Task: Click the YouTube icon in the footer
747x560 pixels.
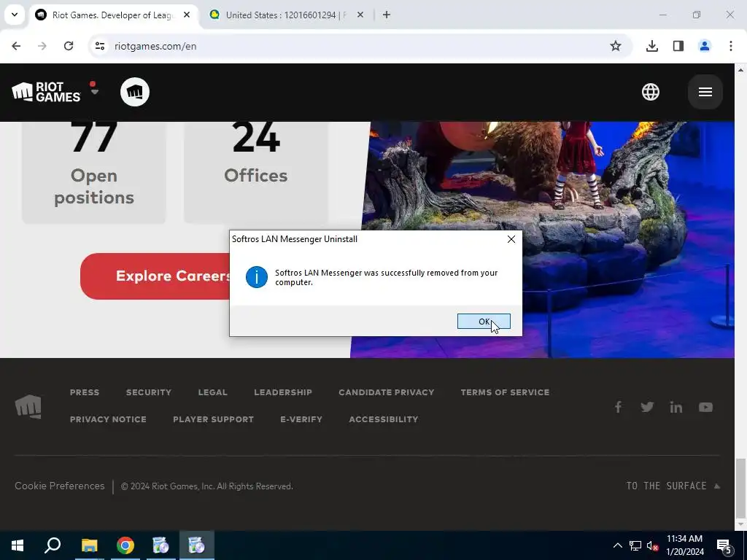Action: coord(705,407)
